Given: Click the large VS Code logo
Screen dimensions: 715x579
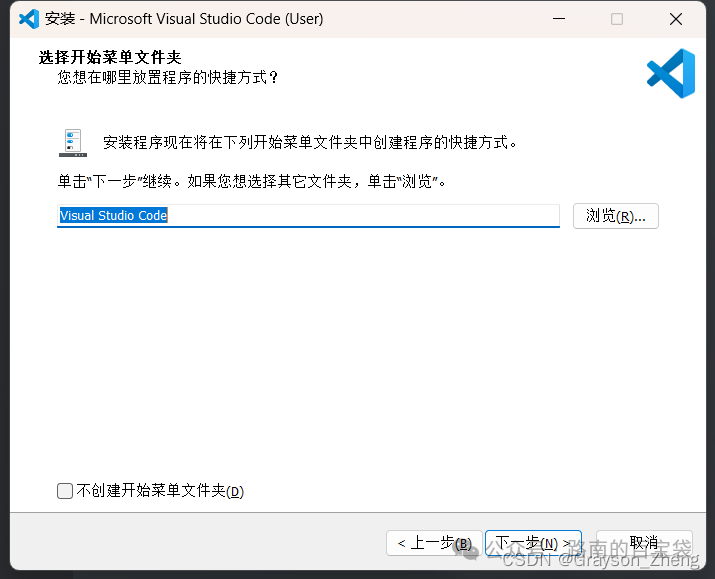Looking at the screenshot, I should pos(671,73).
